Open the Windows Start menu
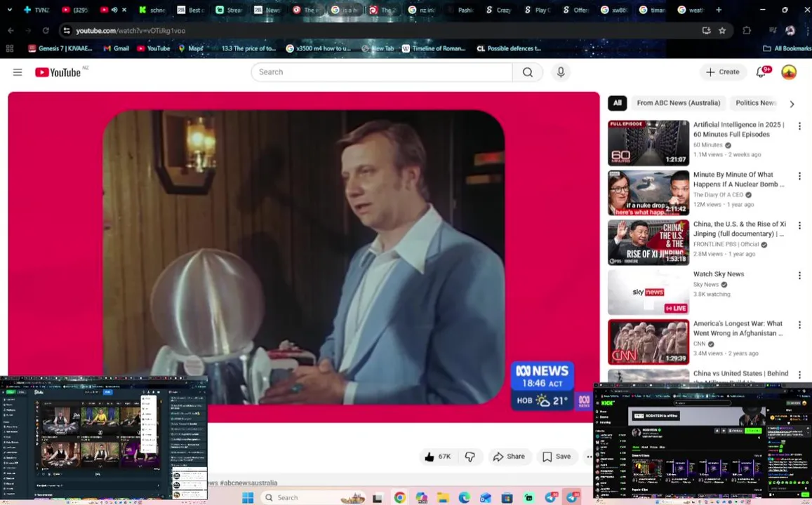 248,498
